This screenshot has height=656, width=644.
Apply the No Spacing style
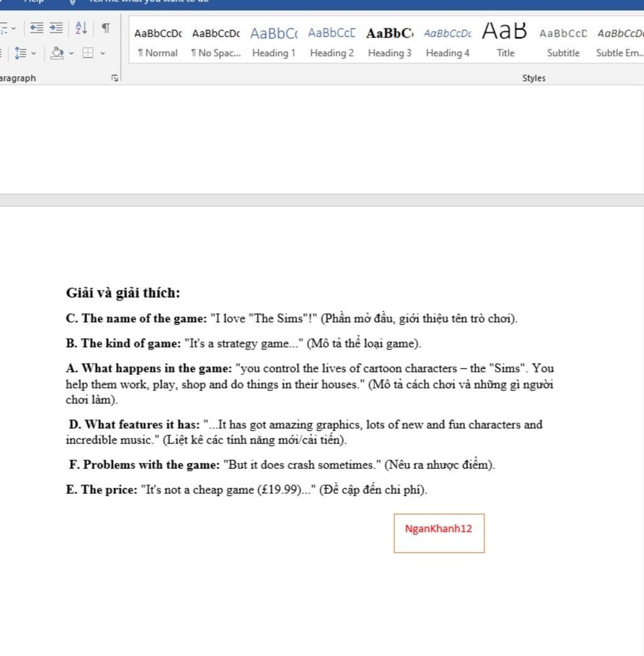216,41
